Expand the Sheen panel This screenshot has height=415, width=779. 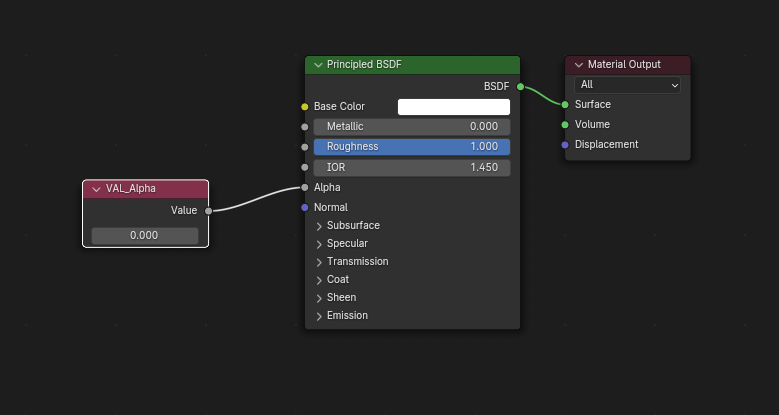[319, 298]
